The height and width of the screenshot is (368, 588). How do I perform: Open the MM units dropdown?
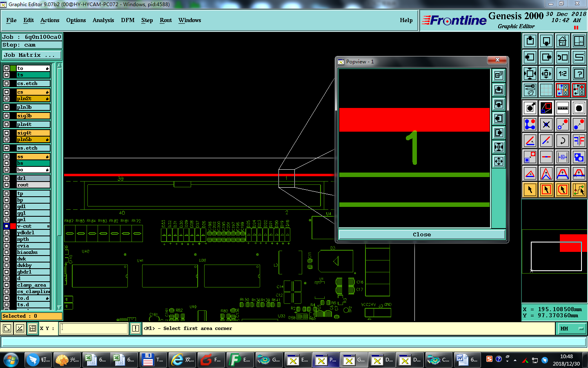point(572,328)
